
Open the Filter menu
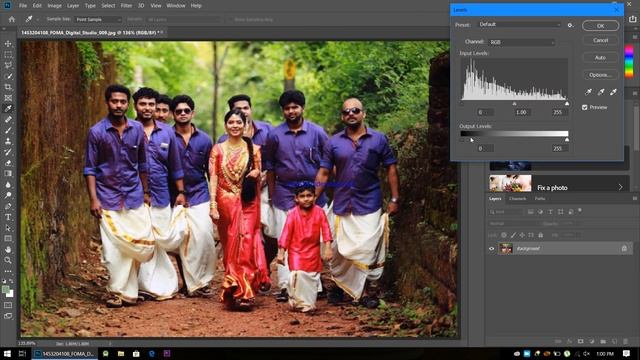tap(126, 6)
